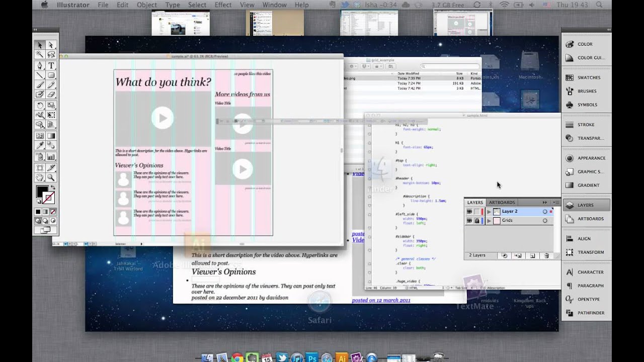The height and width of the screenshot is (362, 644).
Task: Click 'posted on 12 march 2011' link
Action: click(x=381, y=300)
